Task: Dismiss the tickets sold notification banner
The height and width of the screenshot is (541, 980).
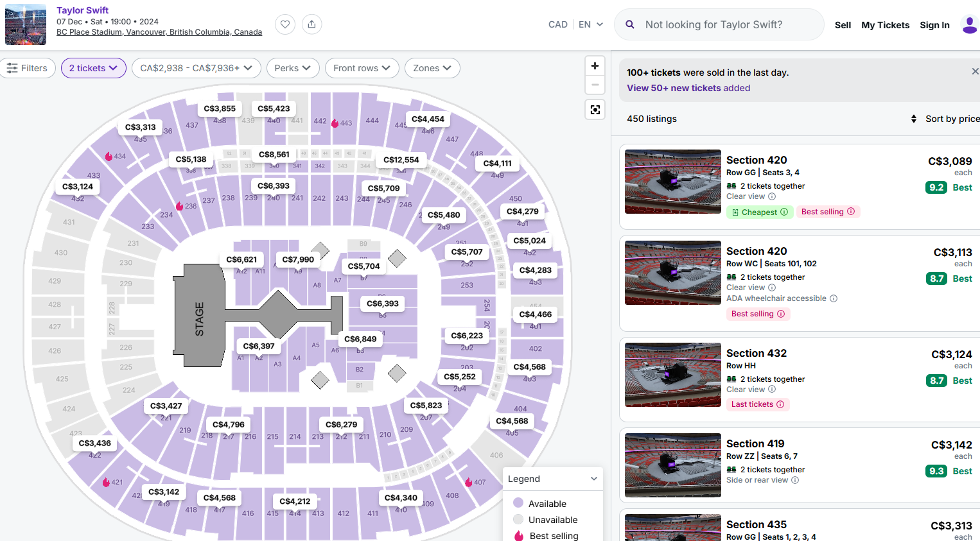Action: click(975, 71)
